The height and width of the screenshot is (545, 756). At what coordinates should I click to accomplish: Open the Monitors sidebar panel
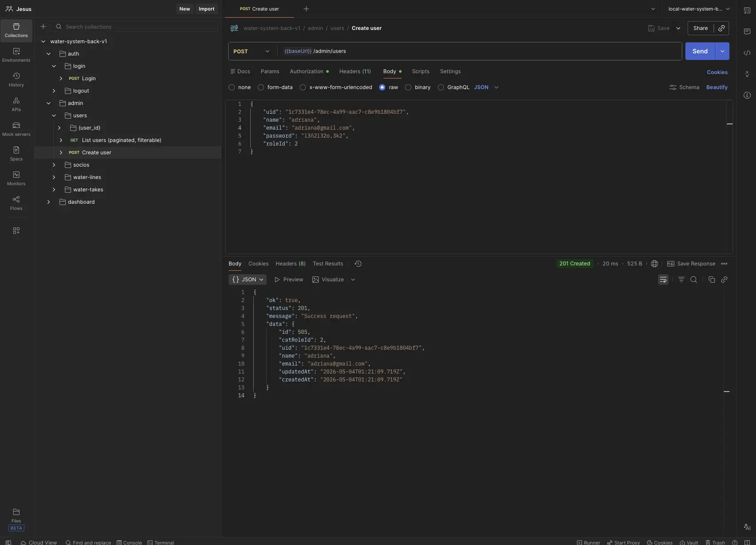(x=16, y=179)
